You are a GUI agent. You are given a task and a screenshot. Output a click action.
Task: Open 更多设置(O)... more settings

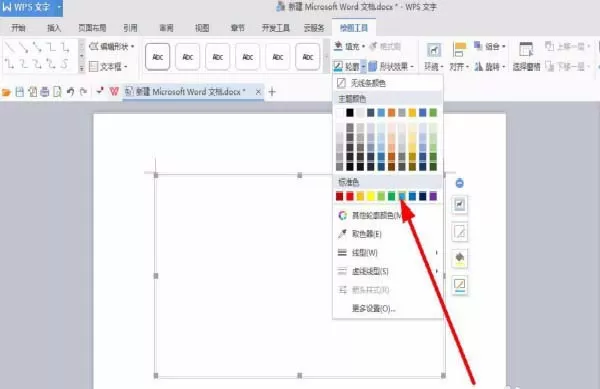(x=388, y=308)
